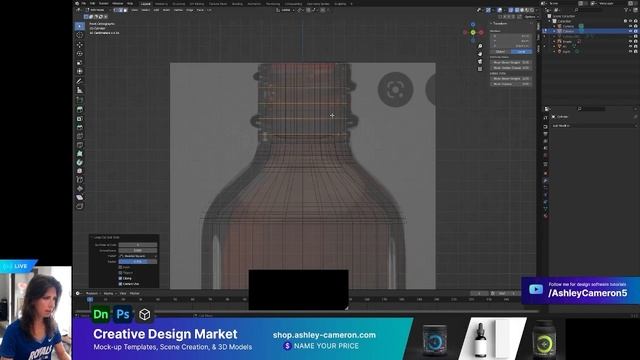Click the /AshleyCameron5 channel link
Viewport: 640px width, 360px height.
tap(587, 293)
